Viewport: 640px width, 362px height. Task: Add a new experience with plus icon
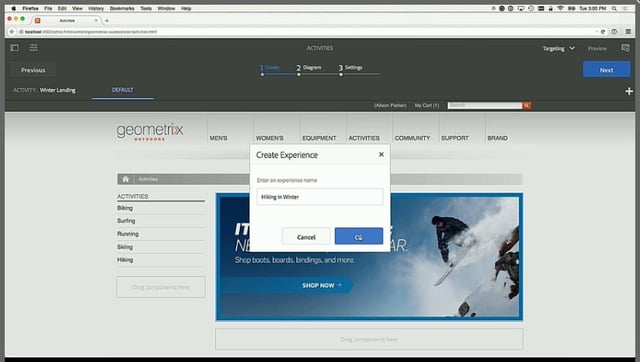coord(629,91)
